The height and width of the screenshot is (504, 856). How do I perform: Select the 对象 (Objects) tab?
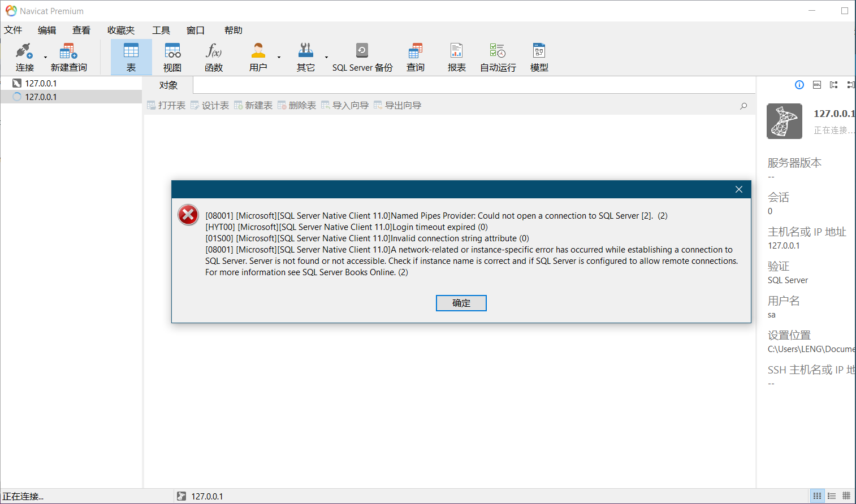168,85
